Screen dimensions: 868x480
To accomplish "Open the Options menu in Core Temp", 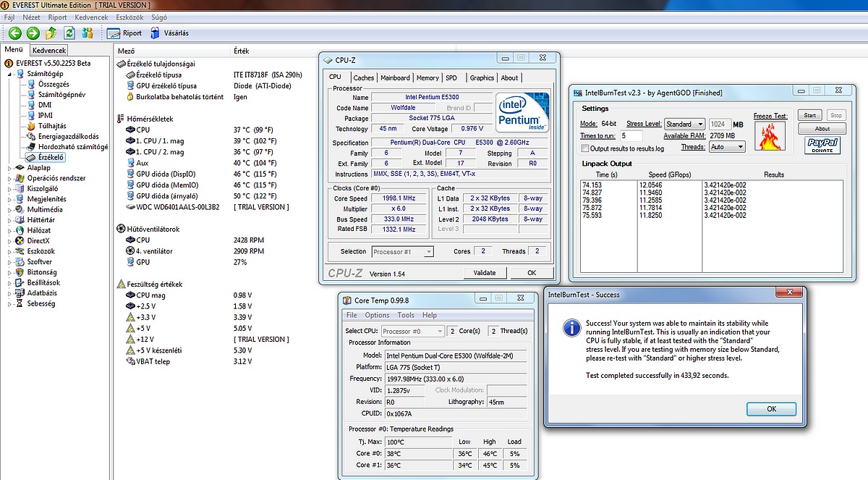I will click(377, 315).
